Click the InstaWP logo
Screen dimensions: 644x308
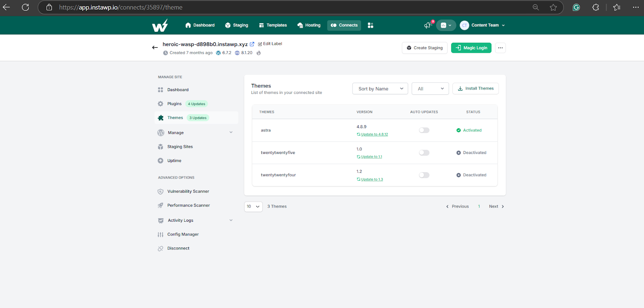pos(160,25)
